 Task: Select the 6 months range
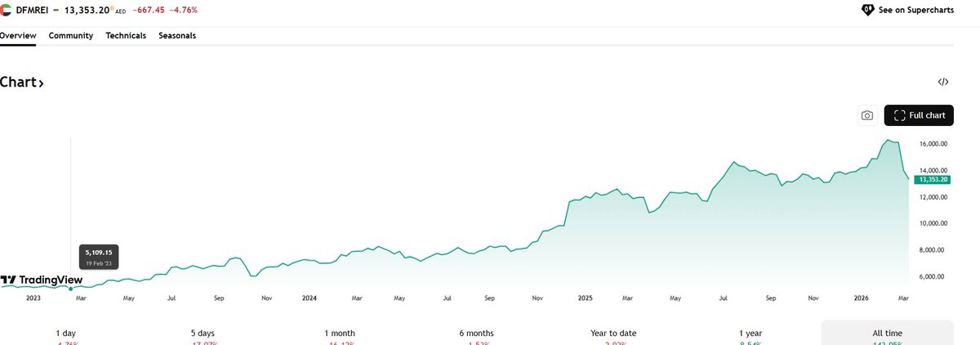point(476,334)
